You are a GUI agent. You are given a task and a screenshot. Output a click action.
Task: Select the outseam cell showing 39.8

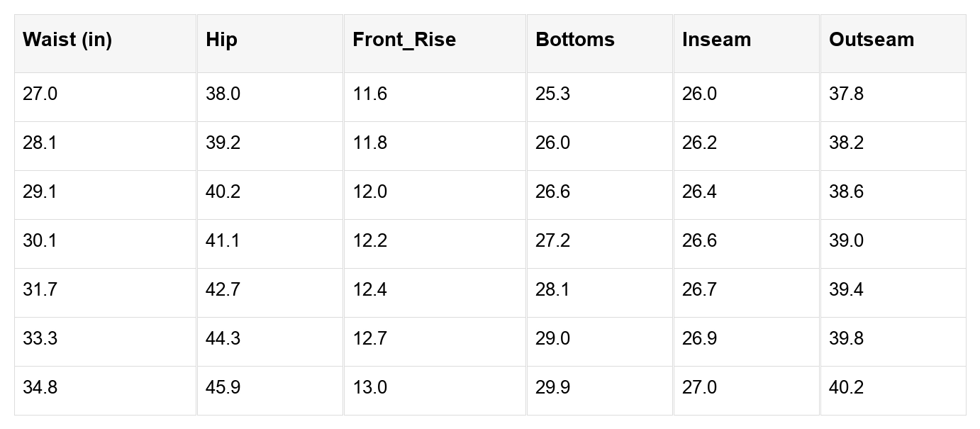893,341
